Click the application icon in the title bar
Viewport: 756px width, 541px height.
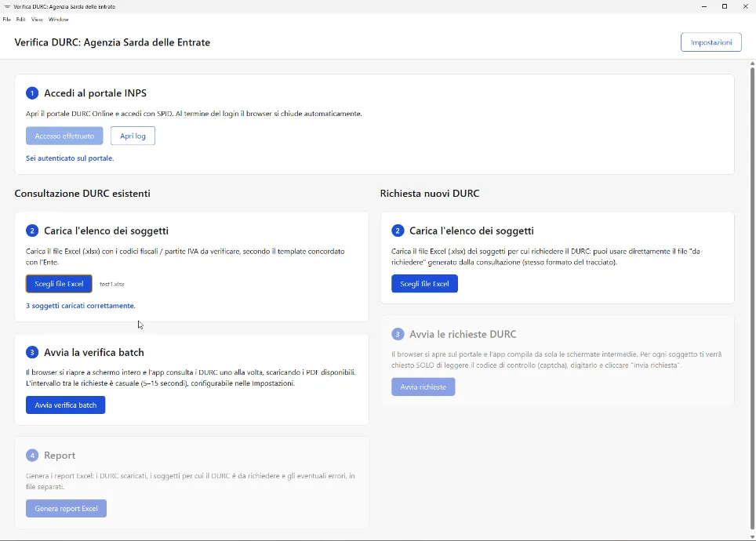(x=7, y=7)
